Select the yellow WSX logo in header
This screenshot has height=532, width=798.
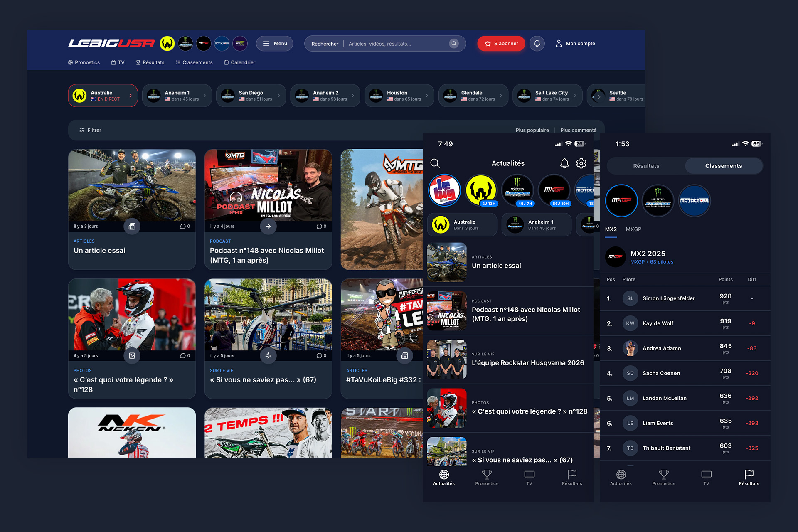[x=167, y=44]
